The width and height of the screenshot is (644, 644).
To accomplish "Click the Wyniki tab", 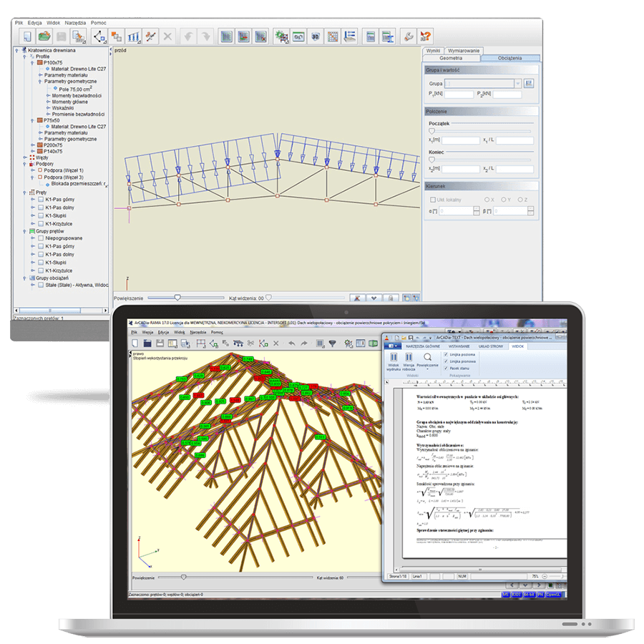I will (434, 51).
